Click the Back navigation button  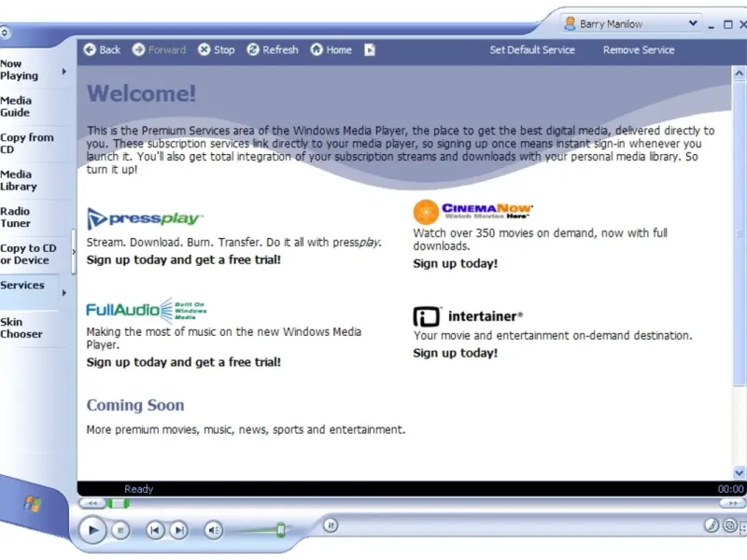[102, 49]
